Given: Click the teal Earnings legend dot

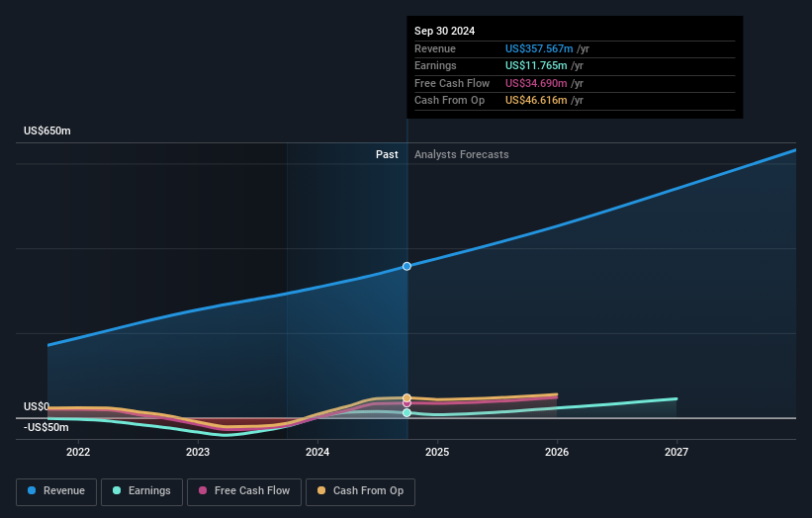Looking at the screenshot, I should pos(117,490).
